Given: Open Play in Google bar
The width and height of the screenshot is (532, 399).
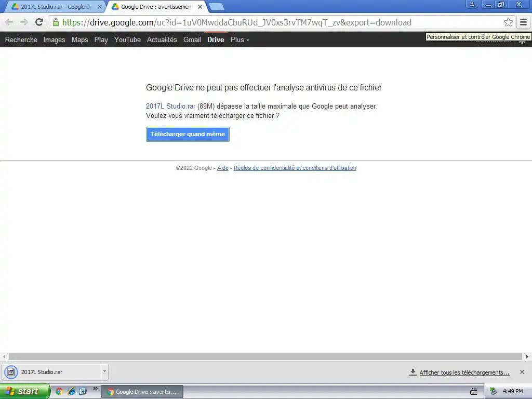Looking at the screenshot, I should click(x=101, y=39).
